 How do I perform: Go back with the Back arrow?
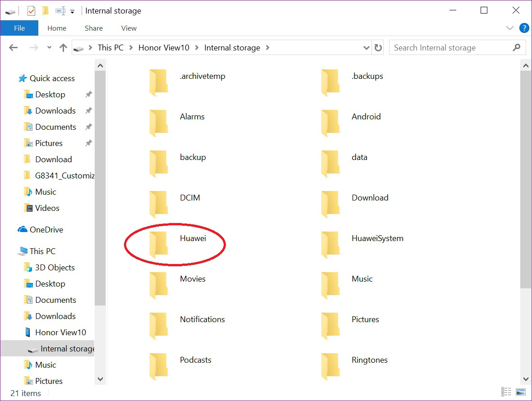click(x=13, y=47)
